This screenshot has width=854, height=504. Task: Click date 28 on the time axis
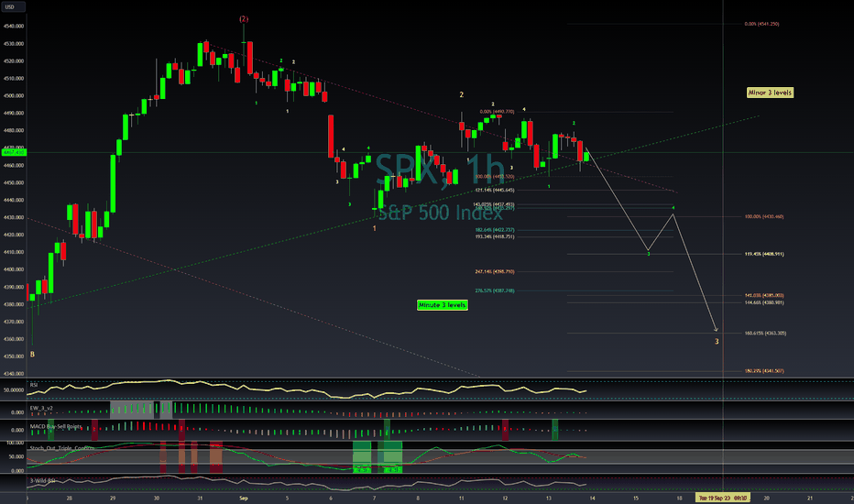69,498
